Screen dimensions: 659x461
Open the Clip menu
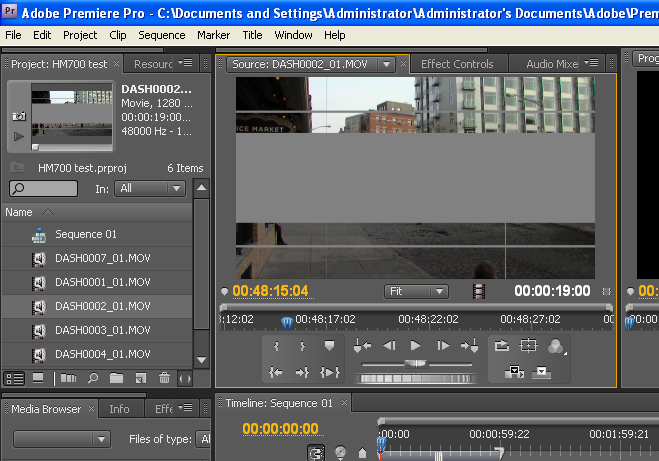118,35
